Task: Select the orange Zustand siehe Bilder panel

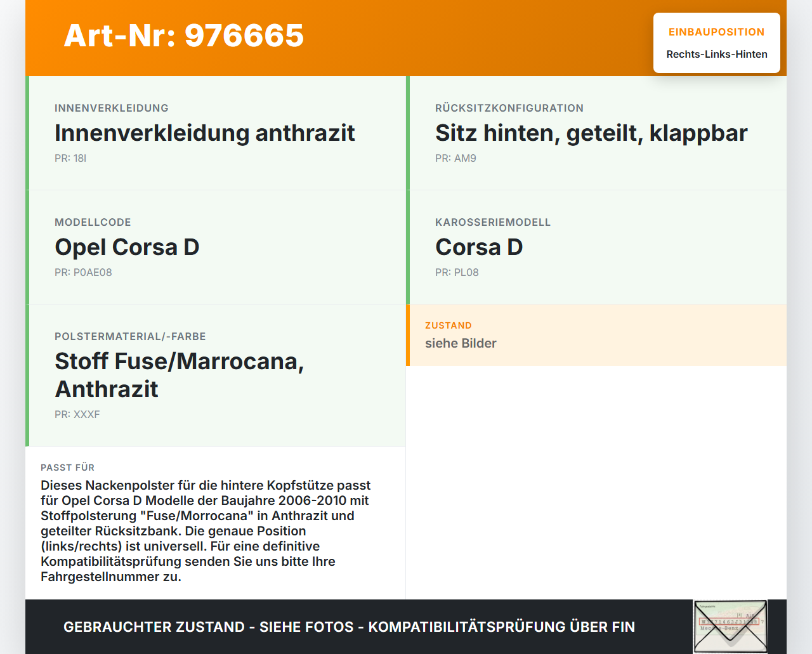Action: tap(596, 335)
